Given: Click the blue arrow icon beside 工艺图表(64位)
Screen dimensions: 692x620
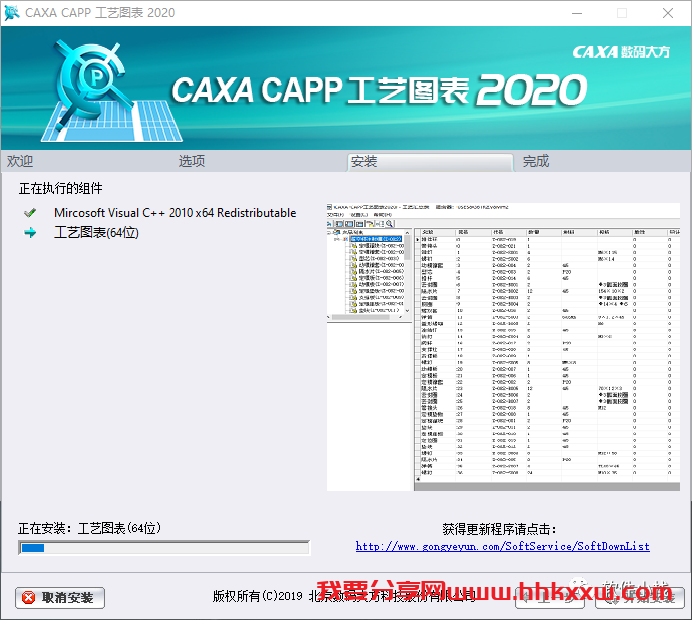Looking at the screenshot, I should (30, 233).
